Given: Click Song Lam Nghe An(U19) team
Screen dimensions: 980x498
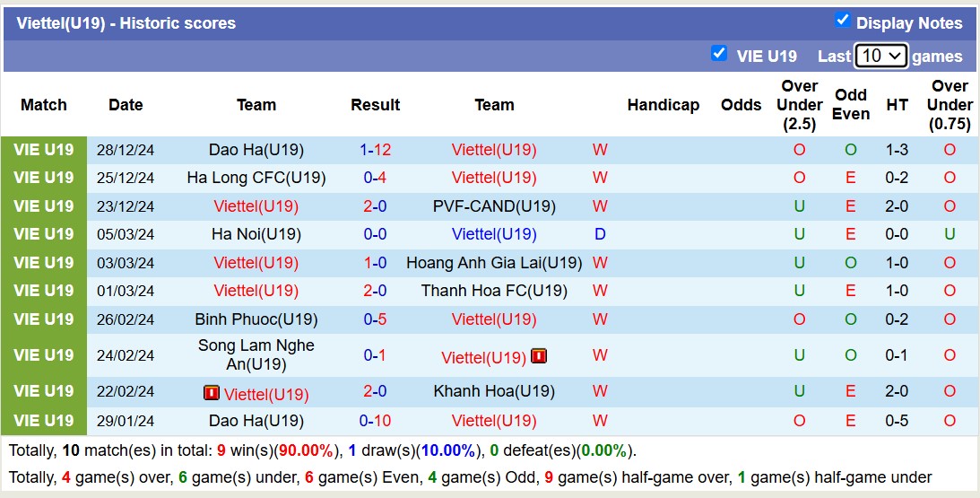Looking at the screenshot, I should (x=256, y=355).
